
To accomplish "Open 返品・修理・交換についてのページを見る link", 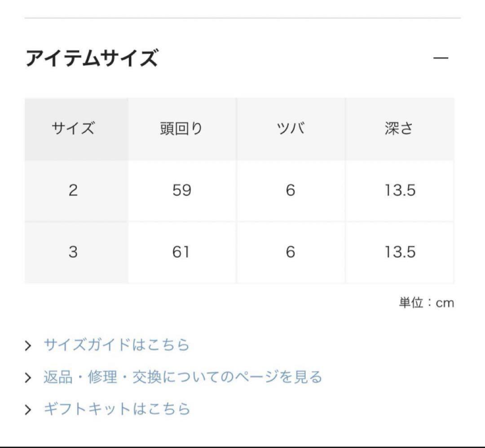I will (x=182, y=377).
